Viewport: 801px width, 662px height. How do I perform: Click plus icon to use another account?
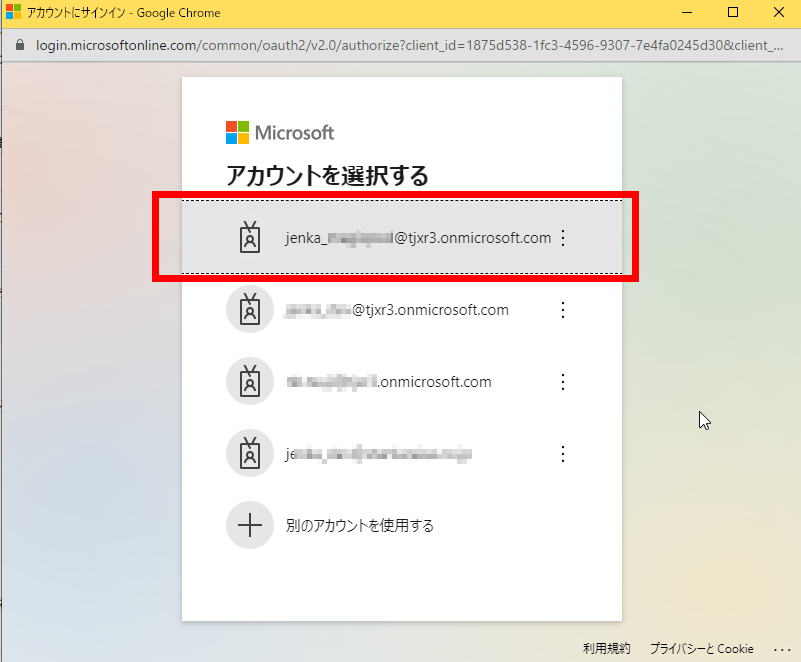tap(250, 526)
